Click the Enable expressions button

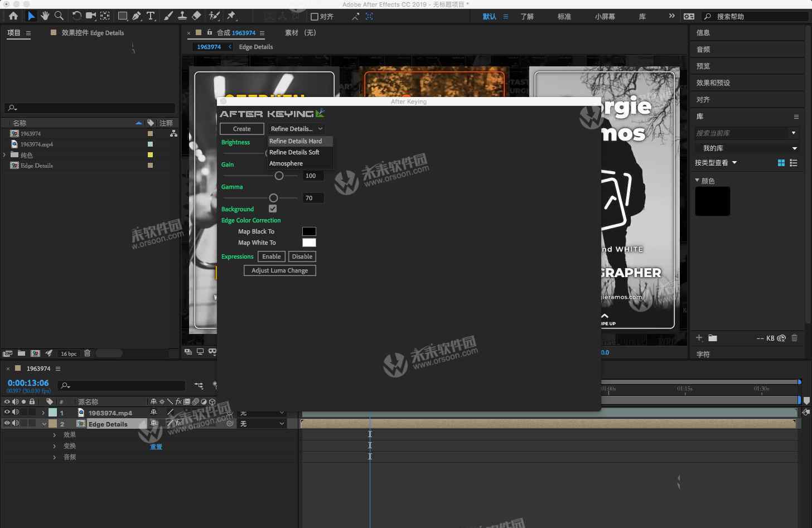point(272,256)
